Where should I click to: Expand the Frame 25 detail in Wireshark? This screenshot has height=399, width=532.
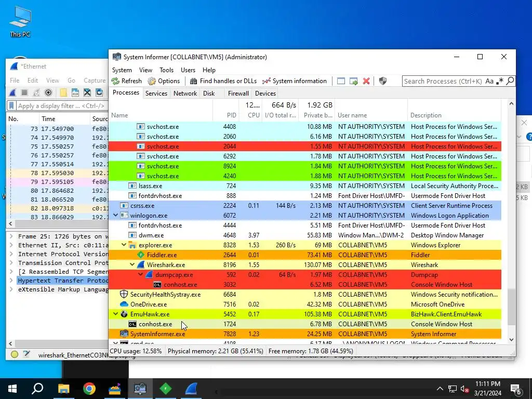[x=11, y=236]
